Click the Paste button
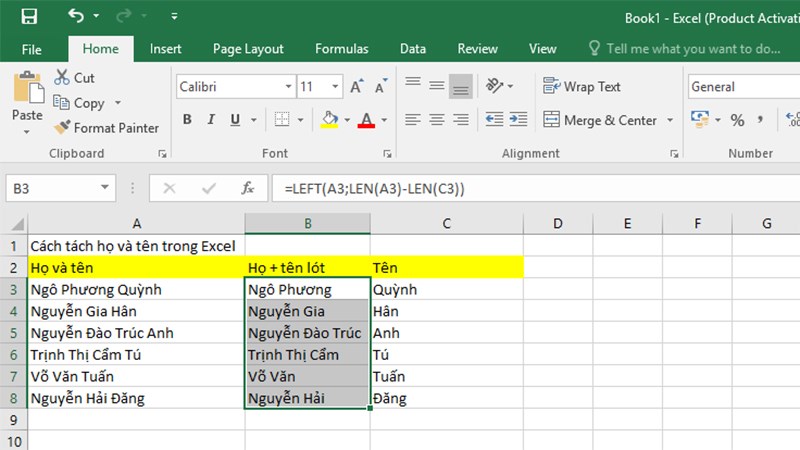Viewport: 800px width, 450px height. point(28,102)
